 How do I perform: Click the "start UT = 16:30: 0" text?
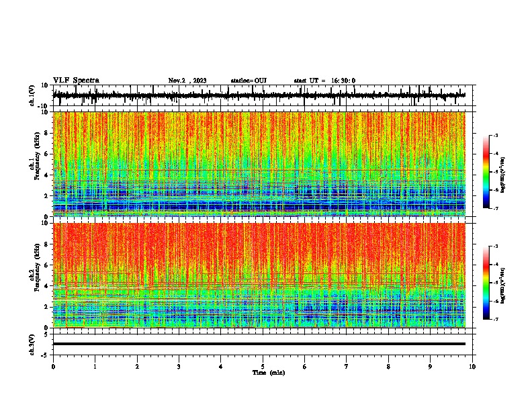pos(324,81)
